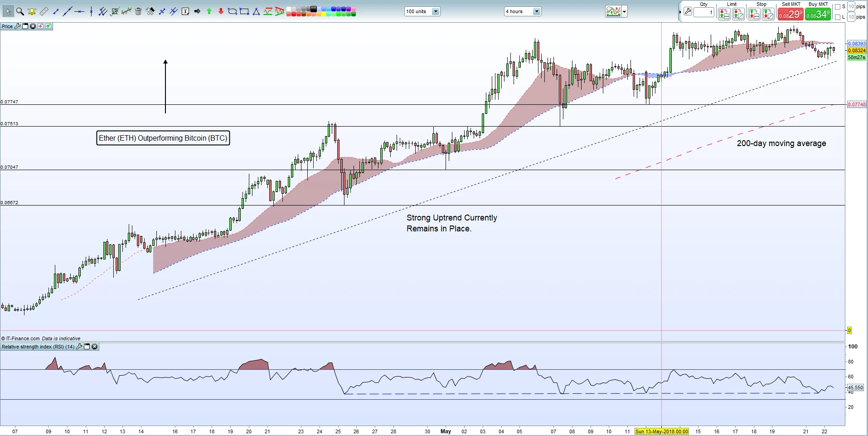Open RSI indicator wrench settings
Viewport: 868px width, 436px height.
pos(79,347)
